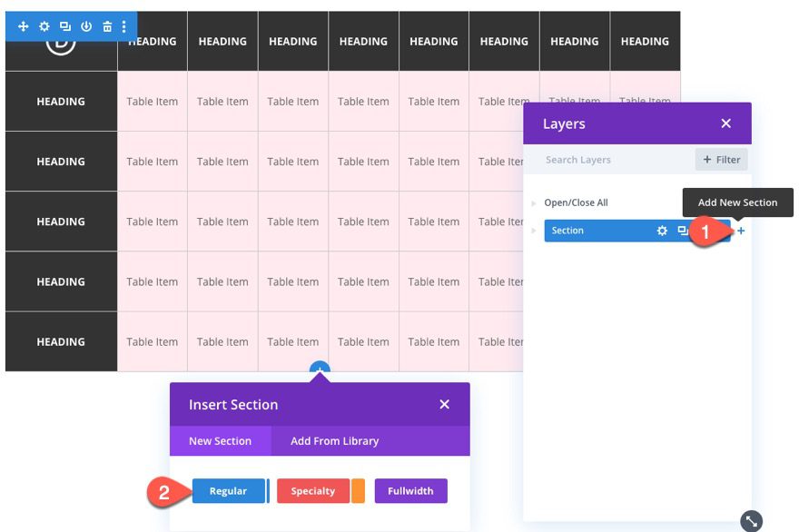
Task: Open more options via the three-dot icon
Action: (x=124, y=26)
